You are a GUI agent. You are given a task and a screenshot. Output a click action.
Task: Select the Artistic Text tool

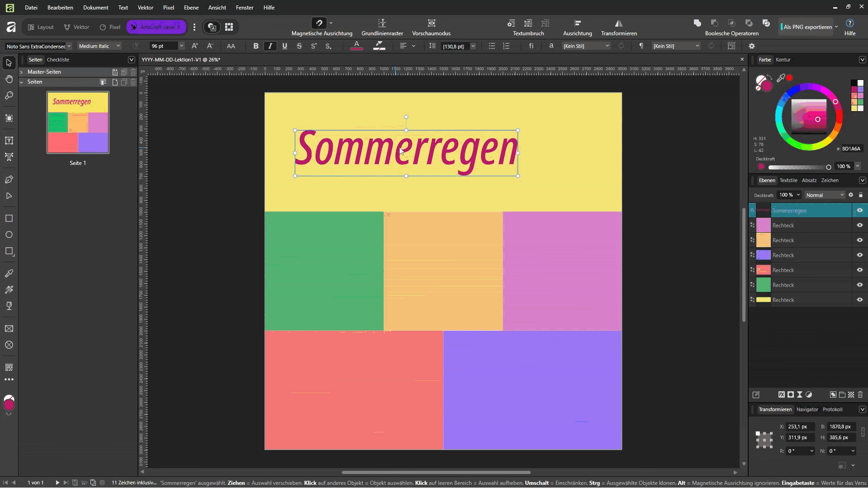[x=9, y=157]
